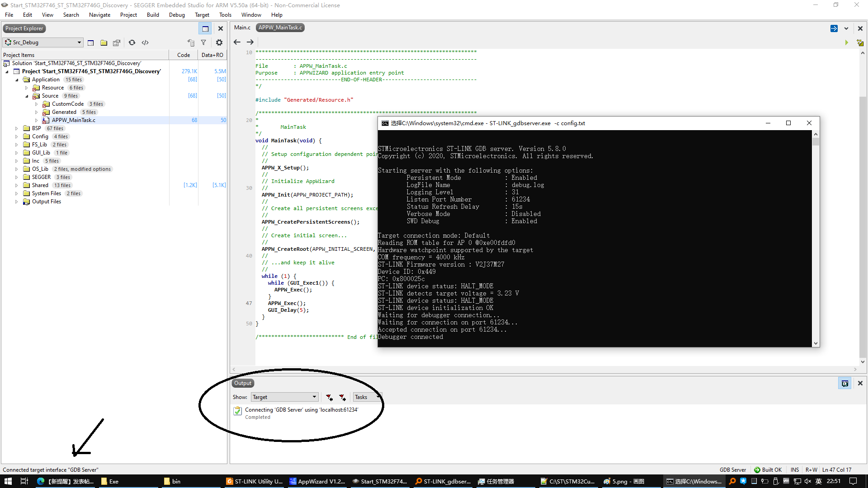Click the Code column header
Screen dimensions: 868x488
pos(184,55)
